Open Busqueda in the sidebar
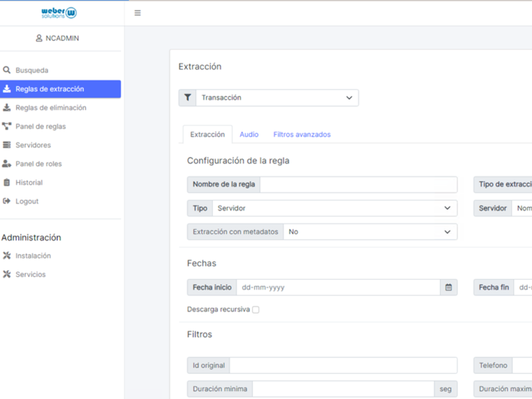 tap(60, 70)
